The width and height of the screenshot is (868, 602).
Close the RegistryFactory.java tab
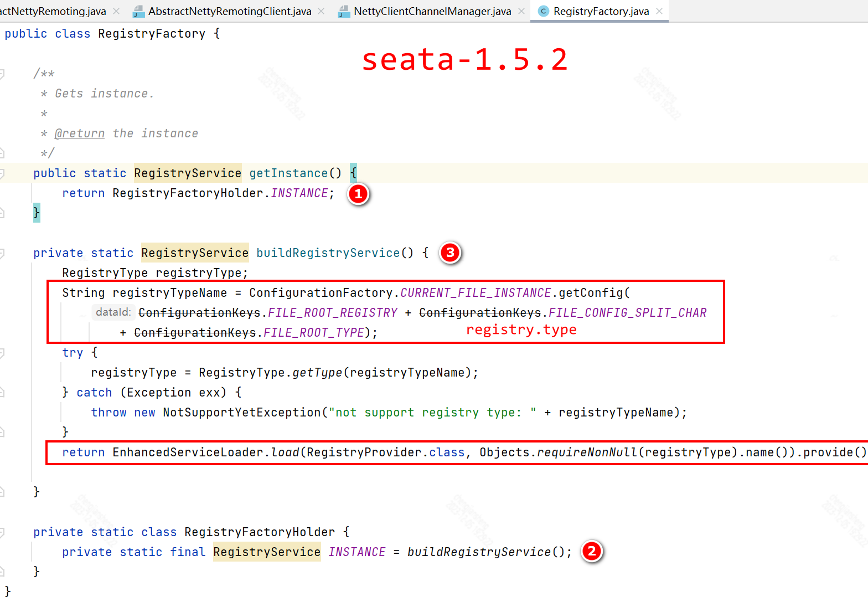(659, 11)
